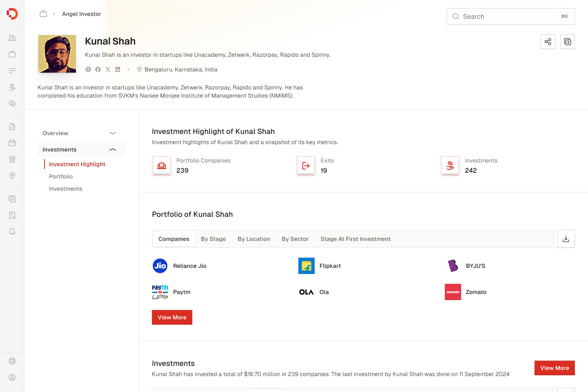
Task: Open Stage At First Investment tab
Action: tap(356, 239)
